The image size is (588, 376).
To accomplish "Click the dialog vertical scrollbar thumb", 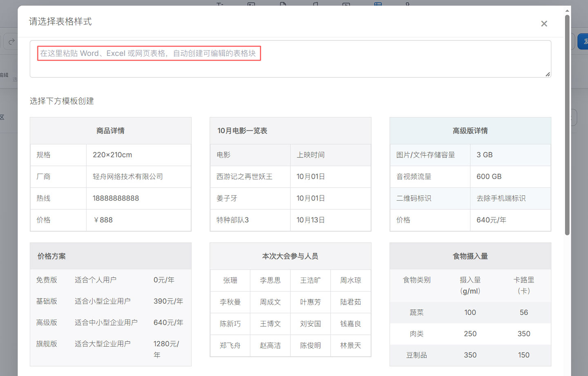I will [567, 125].
